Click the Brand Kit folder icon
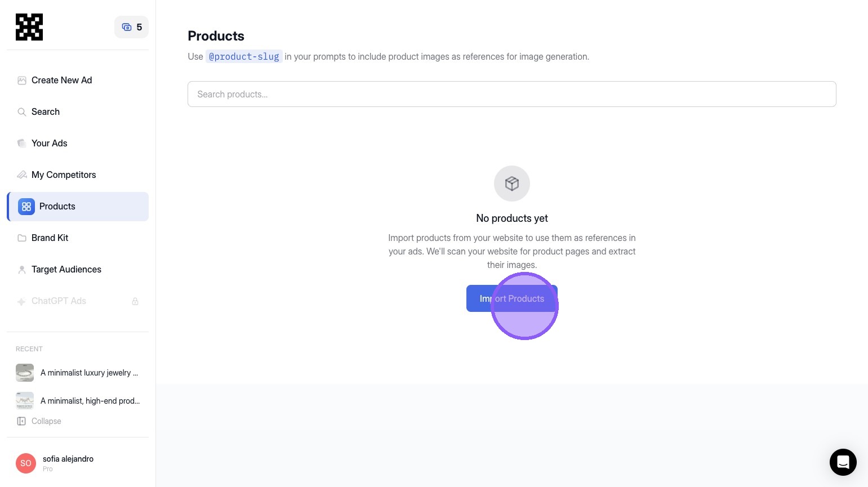Screen dimensions: 868x487 (x=22, y=238)
